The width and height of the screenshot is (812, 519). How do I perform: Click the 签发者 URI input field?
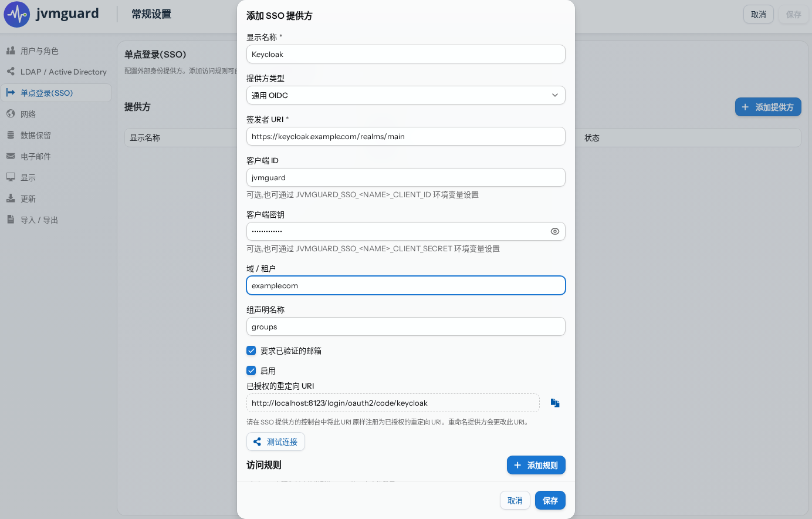coord(406,136)
